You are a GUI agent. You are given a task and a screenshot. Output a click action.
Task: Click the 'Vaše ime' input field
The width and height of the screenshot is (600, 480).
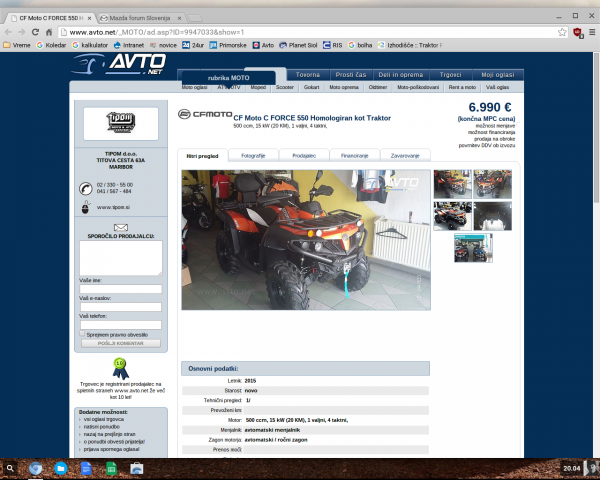tap(120, 289)
